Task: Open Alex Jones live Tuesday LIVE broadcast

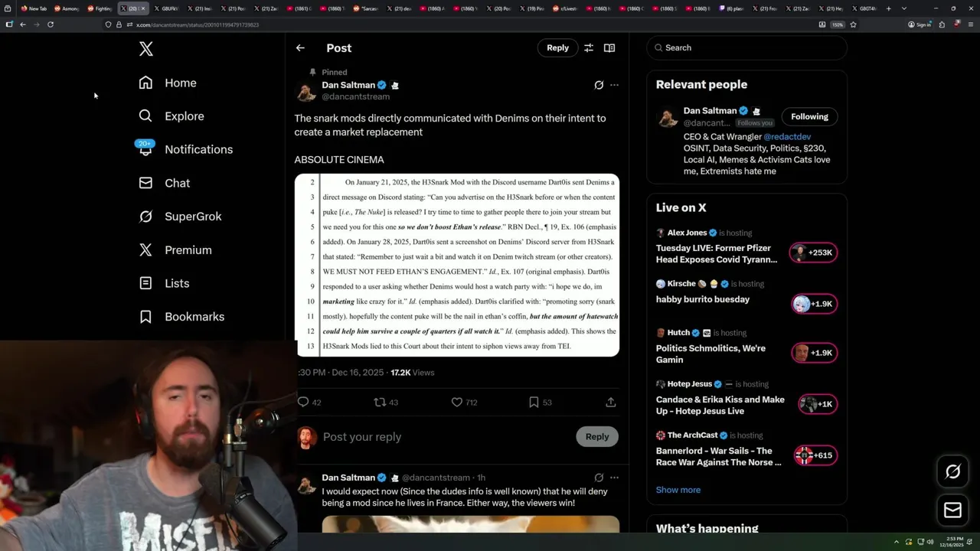Action: [x=717, y=254]
